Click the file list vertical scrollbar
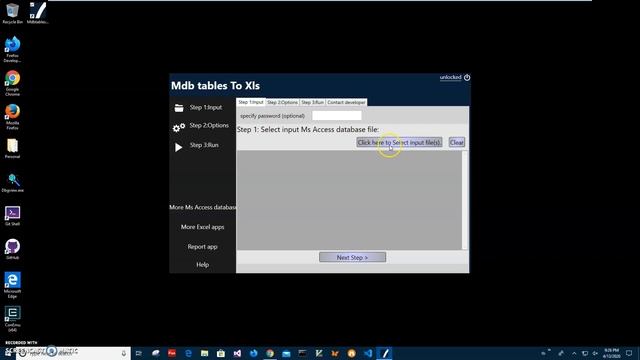The width and height of the screenshot is (640, 360). point(464,200)
